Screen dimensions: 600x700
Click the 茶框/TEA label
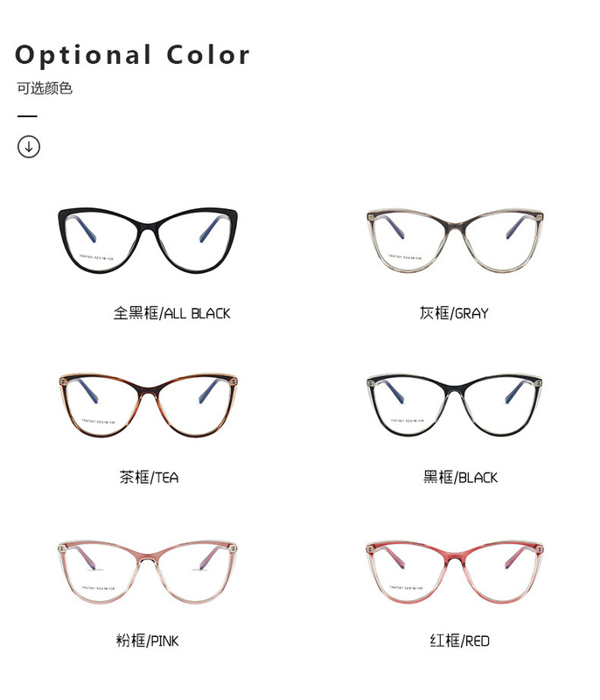pos(149,477)
